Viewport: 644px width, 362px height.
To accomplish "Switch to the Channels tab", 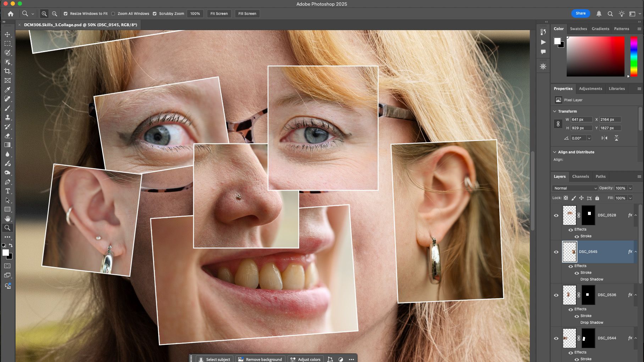I will (581, 176).
